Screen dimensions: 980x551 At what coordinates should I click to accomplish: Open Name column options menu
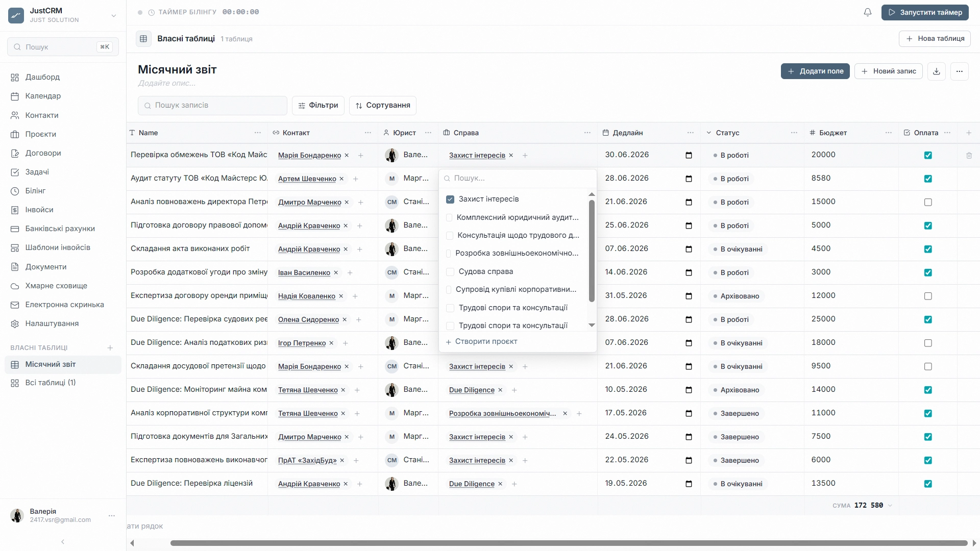(x=258, y=133)
